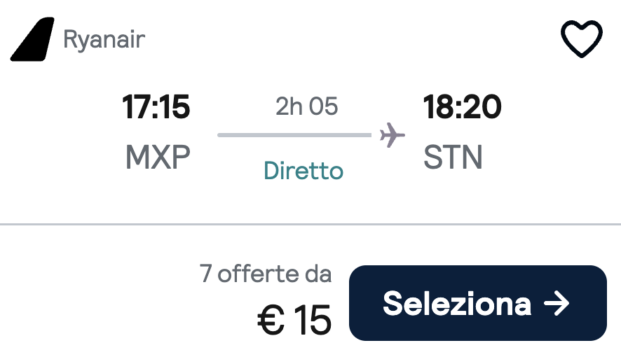Click the € 15 price

point(294,320)
